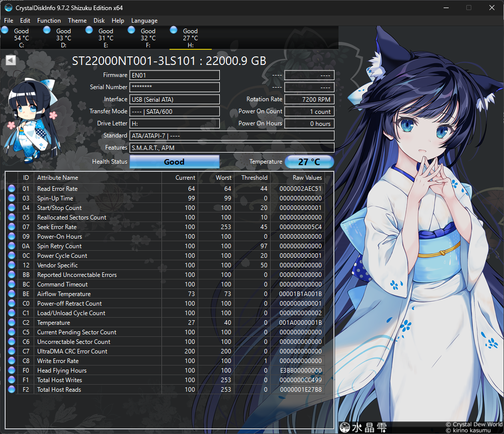Open the Theme menu
Image resolution: width=504 pixels, height=434 pixels.
tap(77, 21)
